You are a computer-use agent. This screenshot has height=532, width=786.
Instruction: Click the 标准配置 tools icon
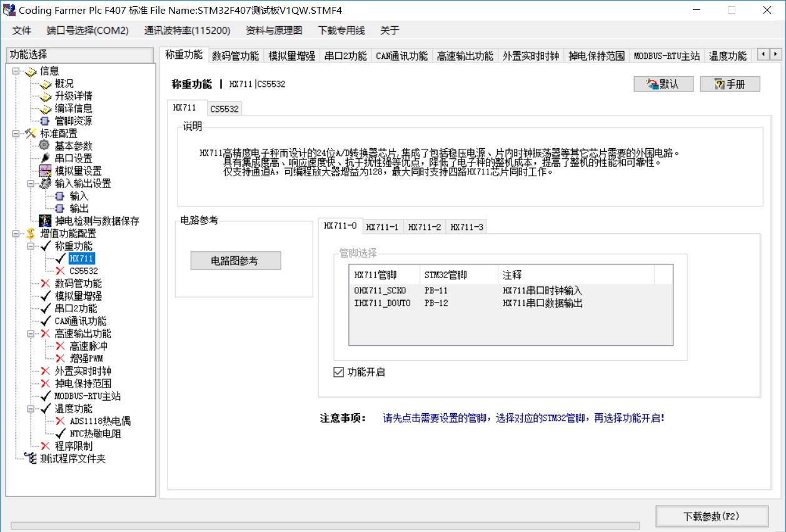pyautogui.click(x=31, y=134)
